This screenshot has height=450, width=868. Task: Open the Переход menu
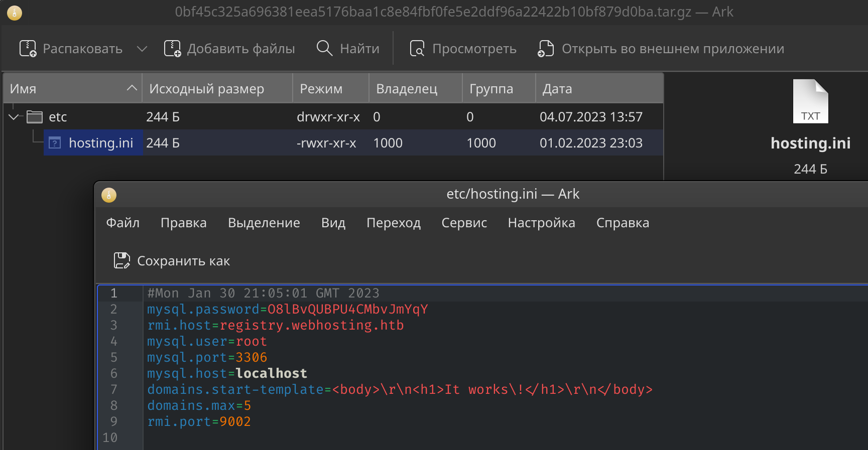(394, 223)
